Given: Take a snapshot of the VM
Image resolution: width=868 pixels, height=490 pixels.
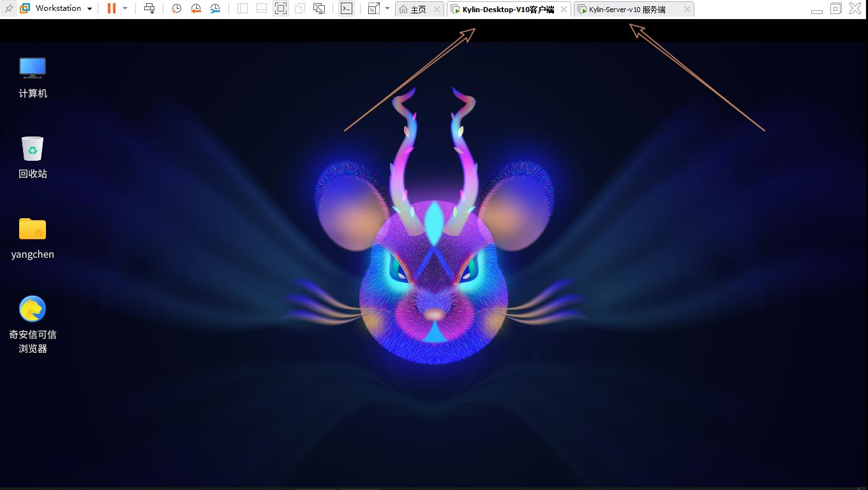Looking at the screenshot, I should tap(177, 9).
